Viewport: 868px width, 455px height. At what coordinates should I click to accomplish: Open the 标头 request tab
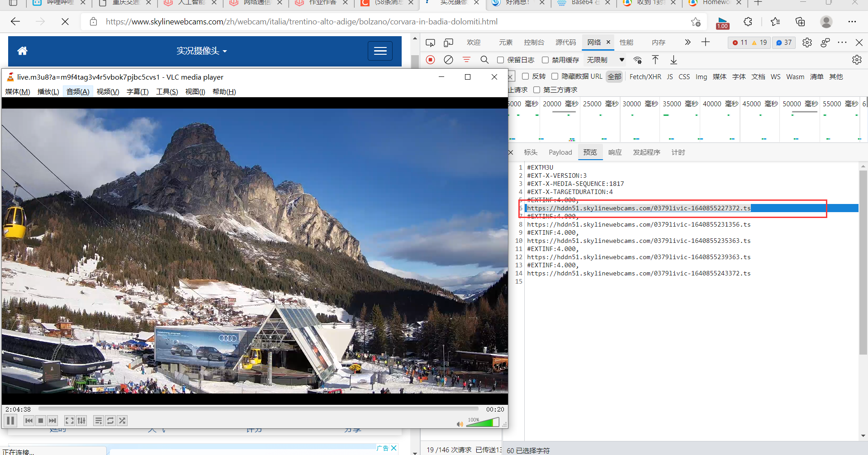click(531, 152)
